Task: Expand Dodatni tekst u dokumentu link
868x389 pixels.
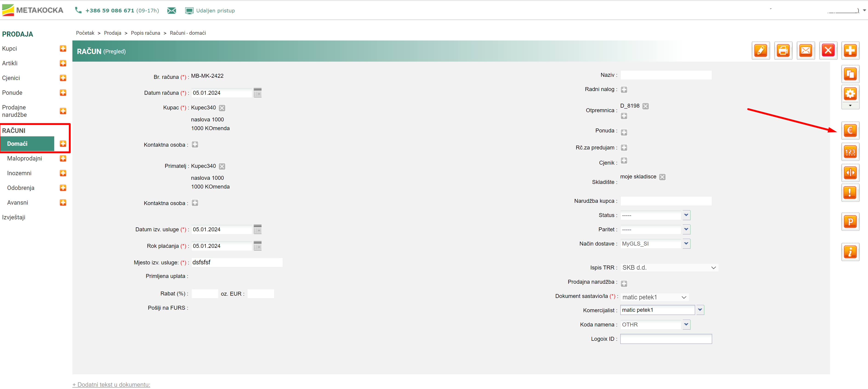Action: click(111, 384)
